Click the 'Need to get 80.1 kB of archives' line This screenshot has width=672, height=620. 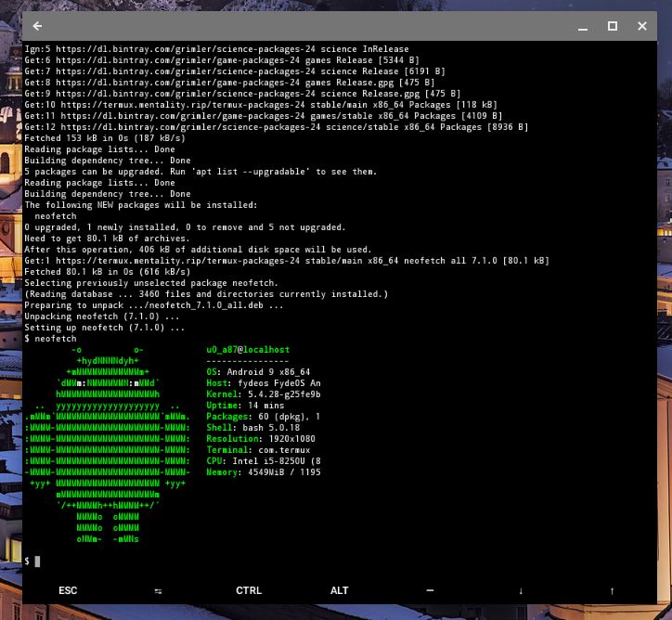pyautogui.click(x=107, y=239)
